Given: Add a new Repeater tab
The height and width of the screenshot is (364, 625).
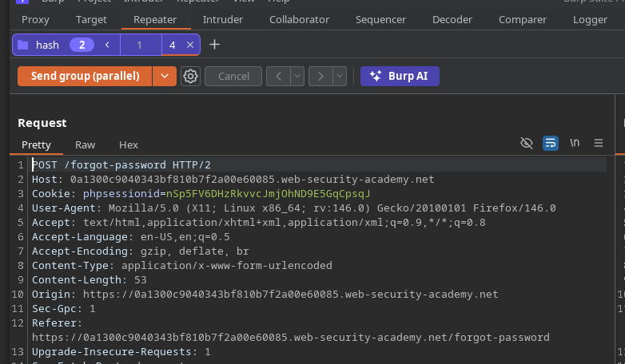Looking at the screenshot, I should click(214, 45).
